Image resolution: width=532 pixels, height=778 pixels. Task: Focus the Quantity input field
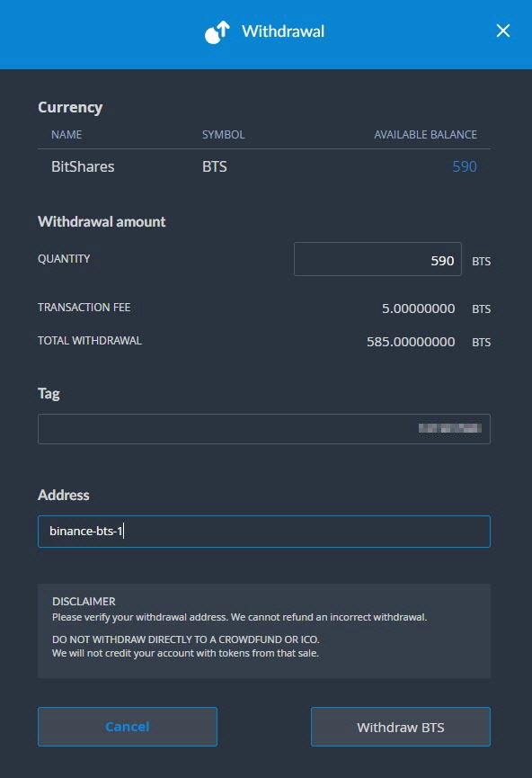point(377,259)
